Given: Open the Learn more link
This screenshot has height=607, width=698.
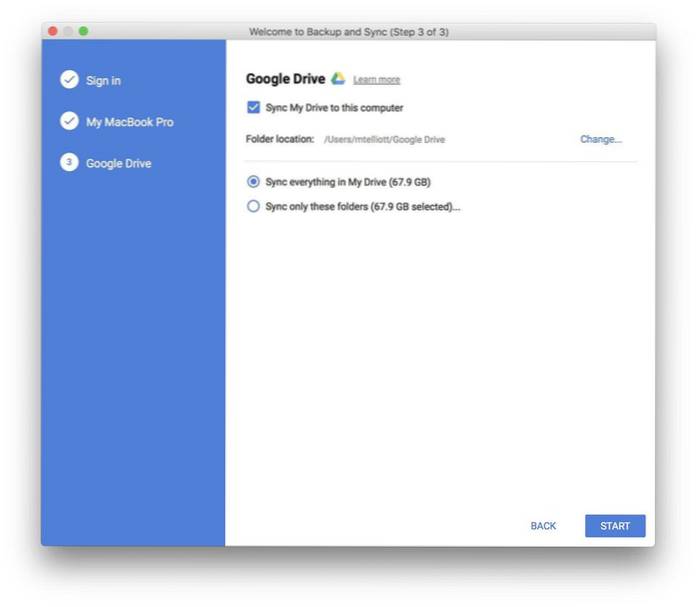Looking at the screenshot, I should 376,80.
